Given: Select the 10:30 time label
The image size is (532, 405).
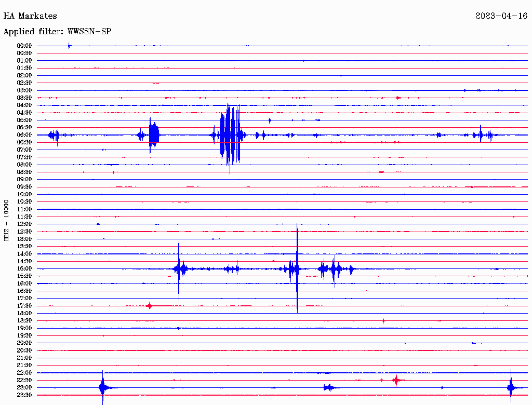Looking at the screenshot, I should [x=24, y=202].
